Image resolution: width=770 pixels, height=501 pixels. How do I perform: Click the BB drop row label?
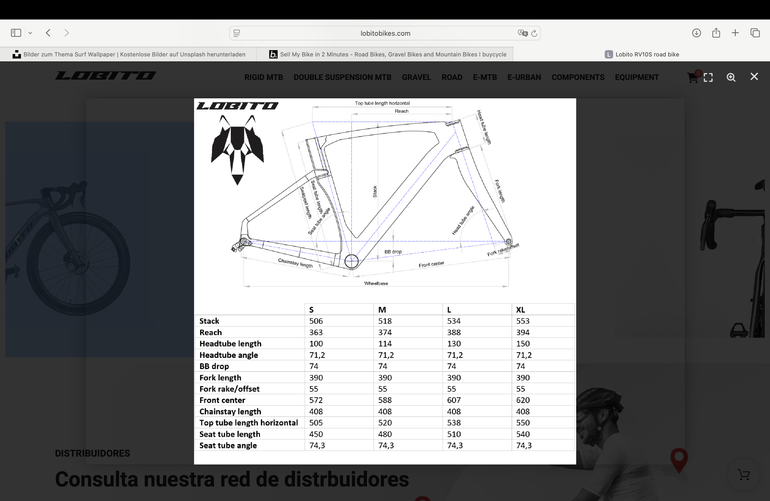(x=214, y=366)
